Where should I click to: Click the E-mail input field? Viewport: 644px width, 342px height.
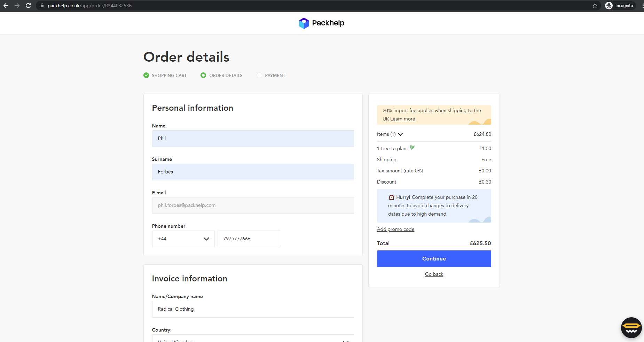(x=253, y=205)
